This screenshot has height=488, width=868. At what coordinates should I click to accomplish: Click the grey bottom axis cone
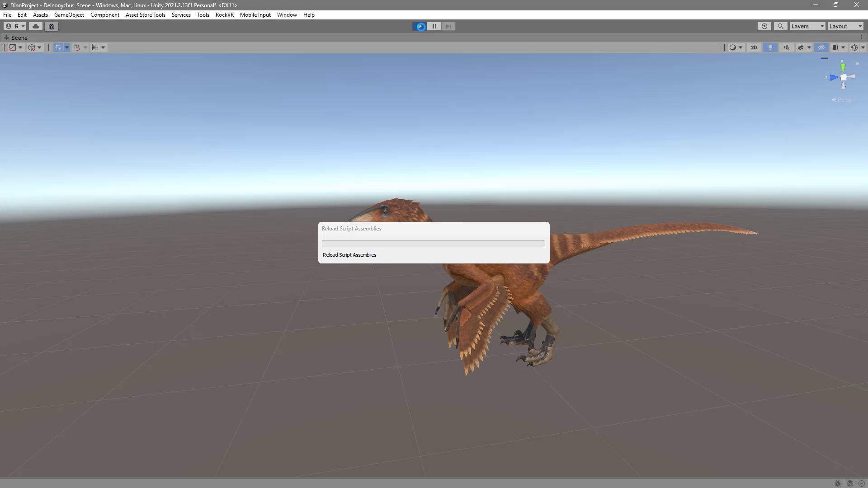843,85
